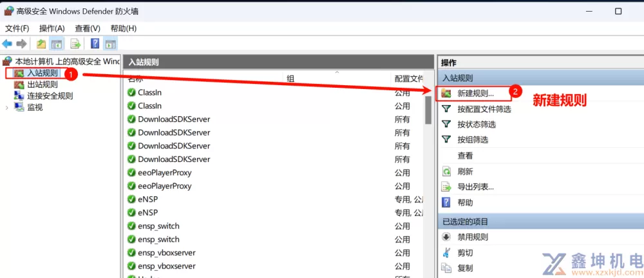
Task: Open 按配置文件筛选 filter action
Action: 484,109
